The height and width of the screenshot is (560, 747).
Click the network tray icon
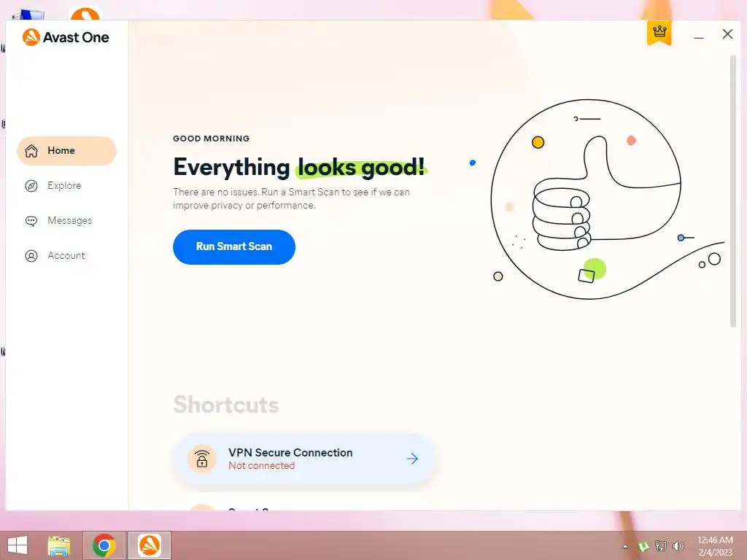[661, 546]
